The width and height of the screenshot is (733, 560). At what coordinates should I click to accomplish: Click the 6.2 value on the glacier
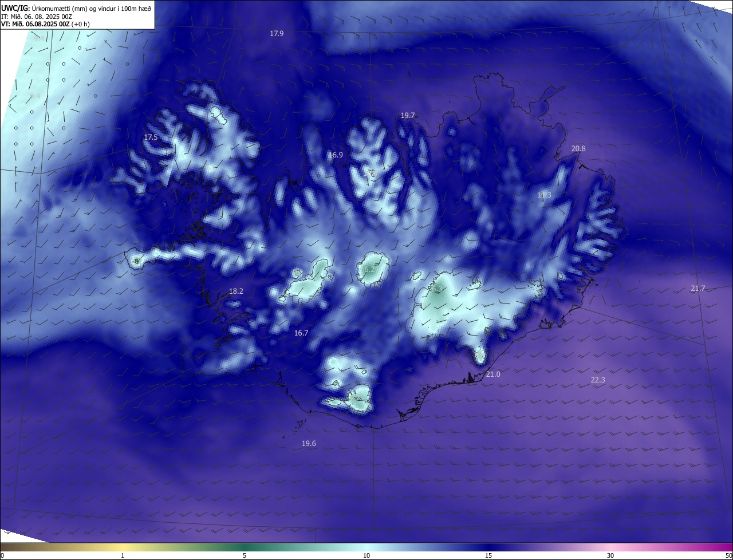pyautogui.click(x=369, y=269)
